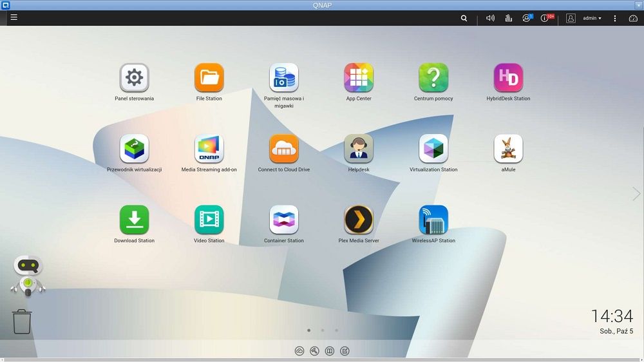The image size is (644, 362).
Task: Open the dashboard gauge icon
Action: (x=633, y=18)
